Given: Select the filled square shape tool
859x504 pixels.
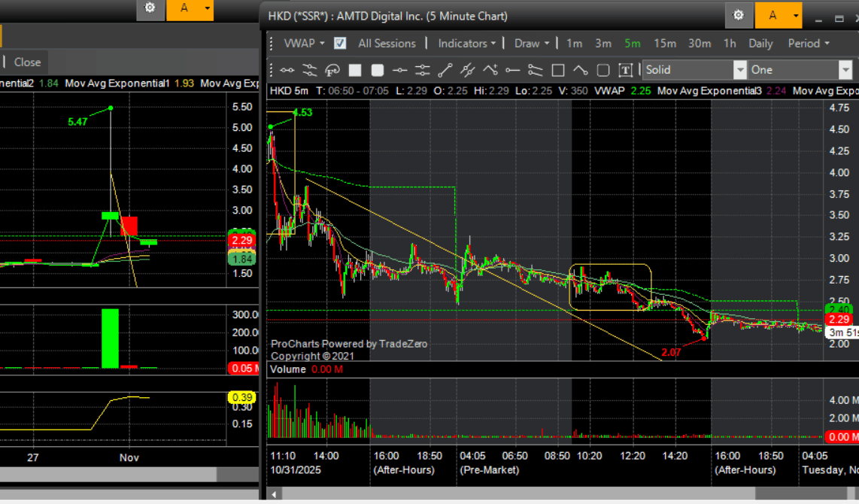Looking at the screenshot, I should pos(355,70).
